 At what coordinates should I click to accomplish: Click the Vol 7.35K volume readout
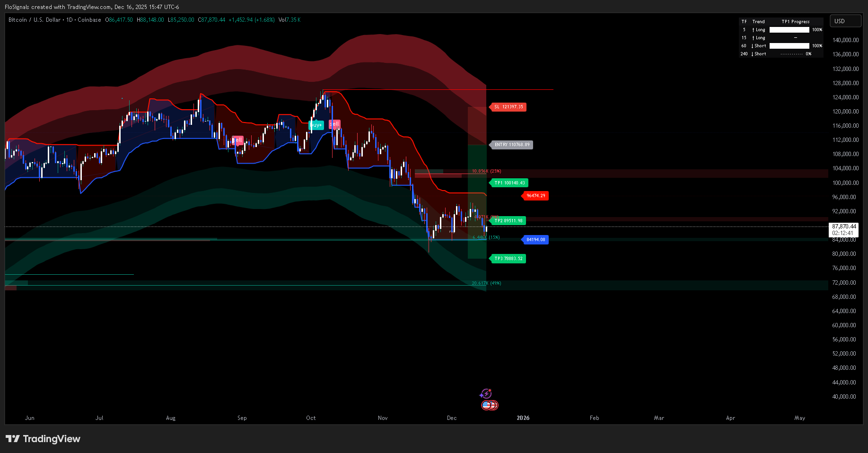289,20
